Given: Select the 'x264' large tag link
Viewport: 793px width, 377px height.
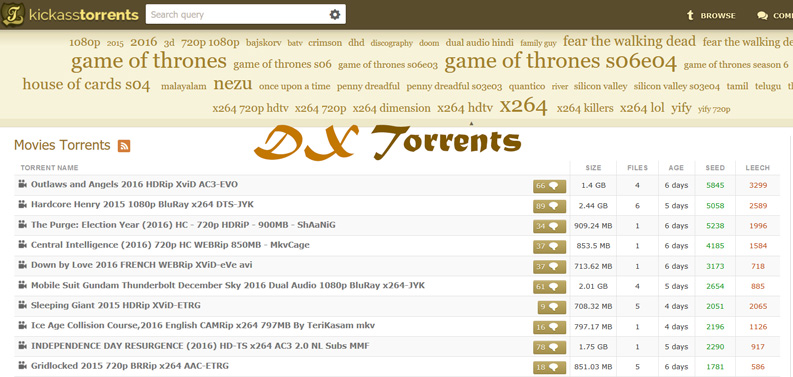Looking at the screenshot, I should tap(523, 106).
